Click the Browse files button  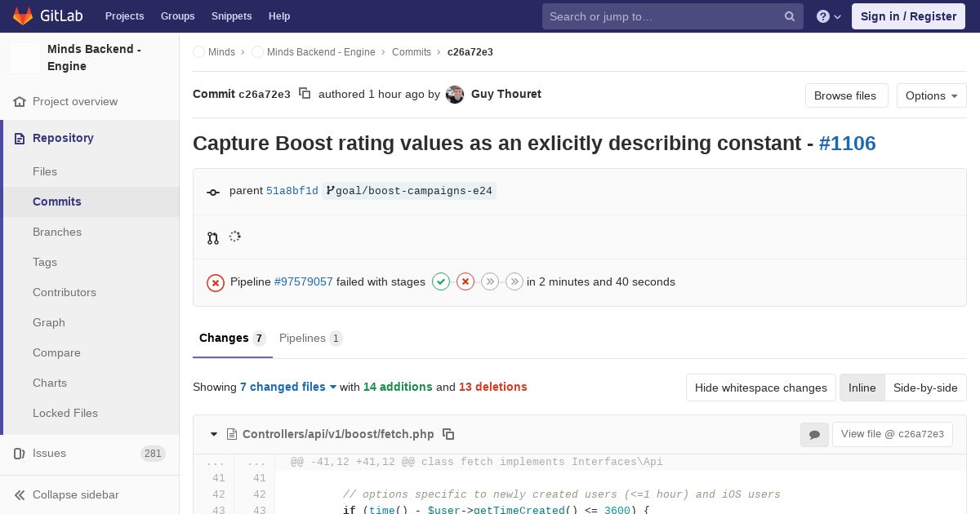844,95
